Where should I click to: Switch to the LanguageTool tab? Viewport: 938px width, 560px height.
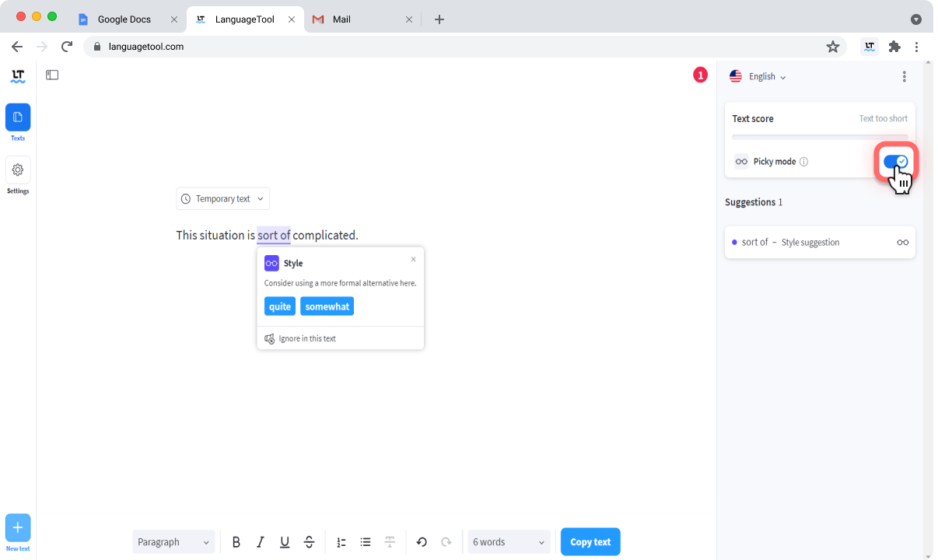pos(245,19)
